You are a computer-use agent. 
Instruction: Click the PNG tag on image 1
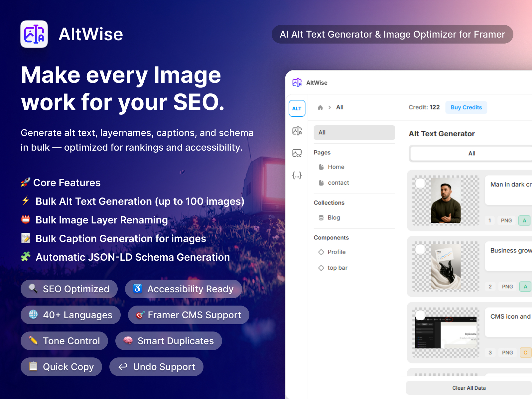click(x=506, y=220)
